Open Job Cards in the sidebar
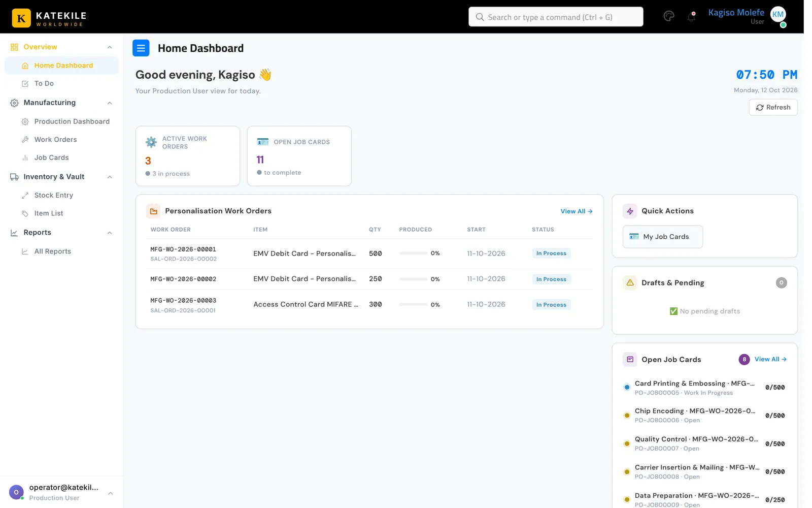Image resolution: width=812 pixels, height=508 pixels. 62,157
